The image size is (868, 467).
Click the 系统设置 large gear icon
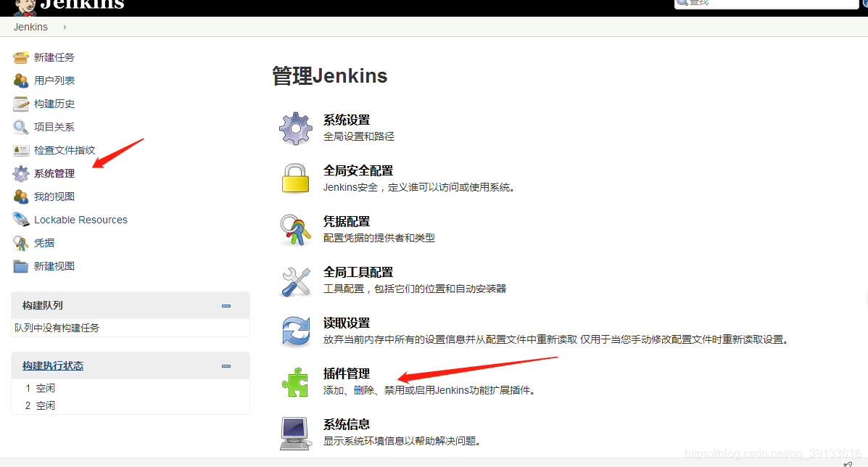296,128
